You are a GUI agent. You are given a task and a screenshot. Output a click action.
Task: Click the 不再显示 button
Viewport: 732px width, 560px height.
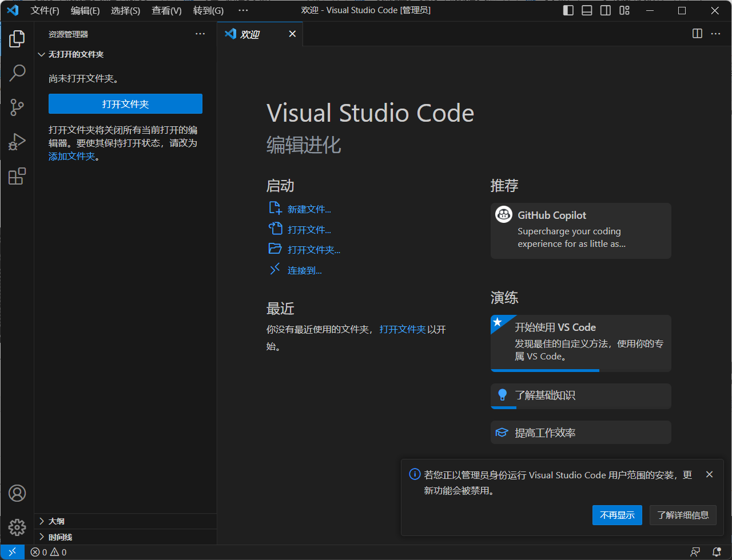(x=617, y=515)
